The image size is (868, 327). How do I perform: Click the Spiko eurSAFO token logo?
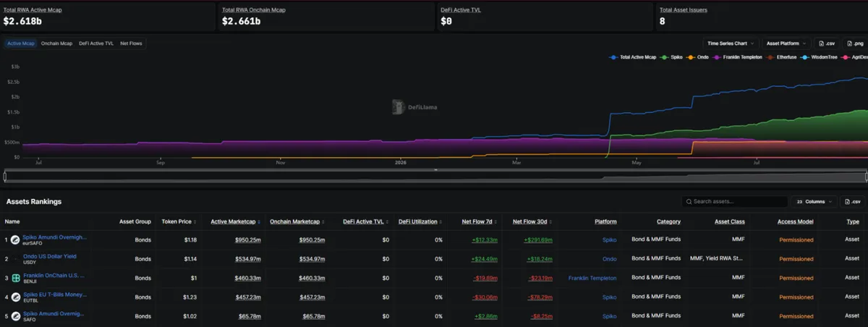click(15, 239)
